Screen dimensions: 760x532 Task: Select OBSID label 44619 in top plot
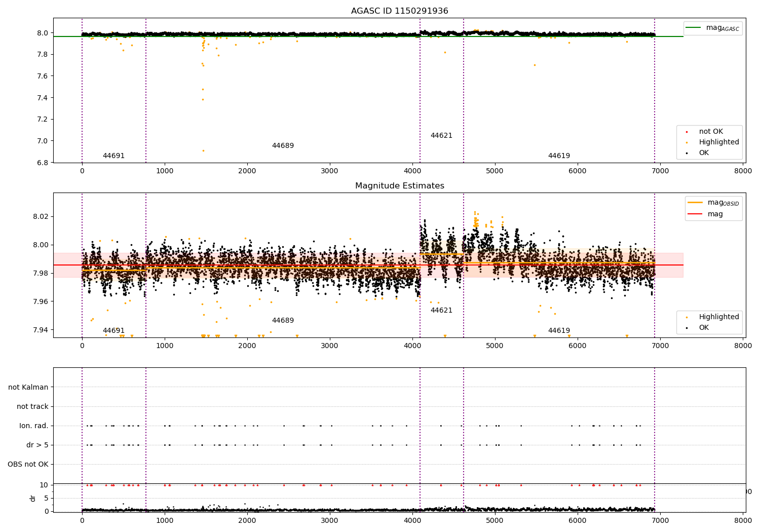click(x=559, y=156)
